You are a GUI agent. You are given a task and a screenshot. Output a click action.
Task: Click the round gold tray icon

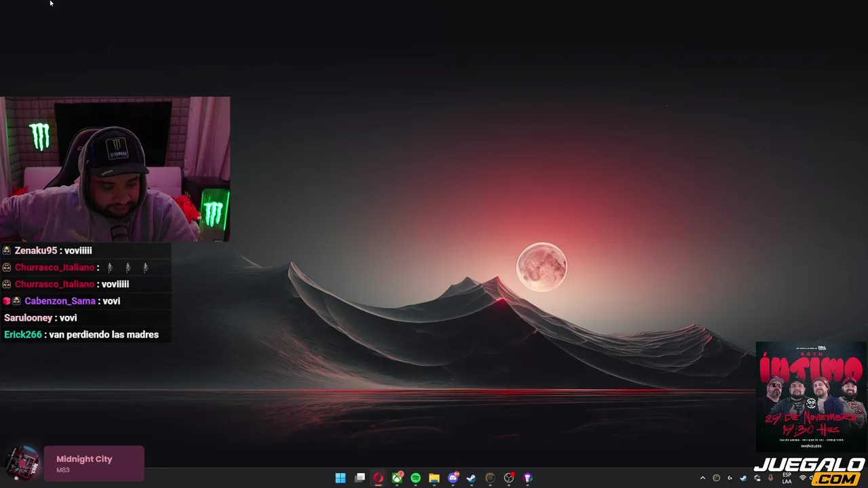716,478
